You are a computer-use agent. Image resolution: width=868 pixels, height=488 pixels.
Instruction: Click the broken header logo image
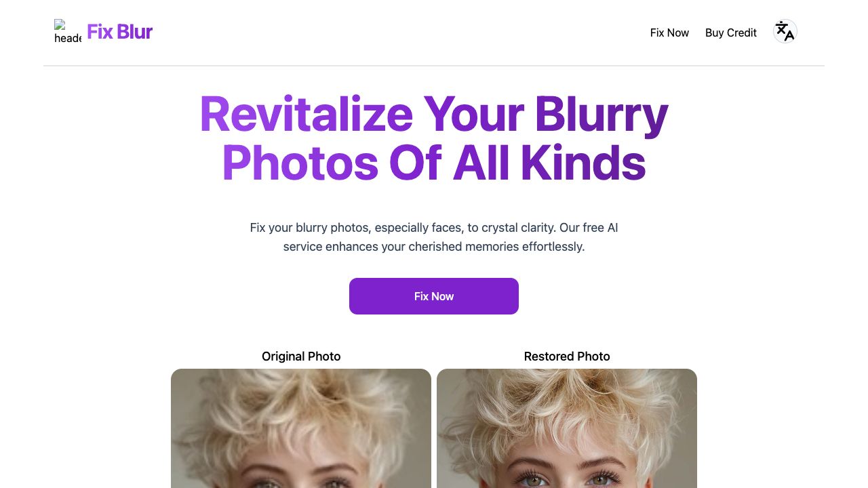tap(68, 31)
